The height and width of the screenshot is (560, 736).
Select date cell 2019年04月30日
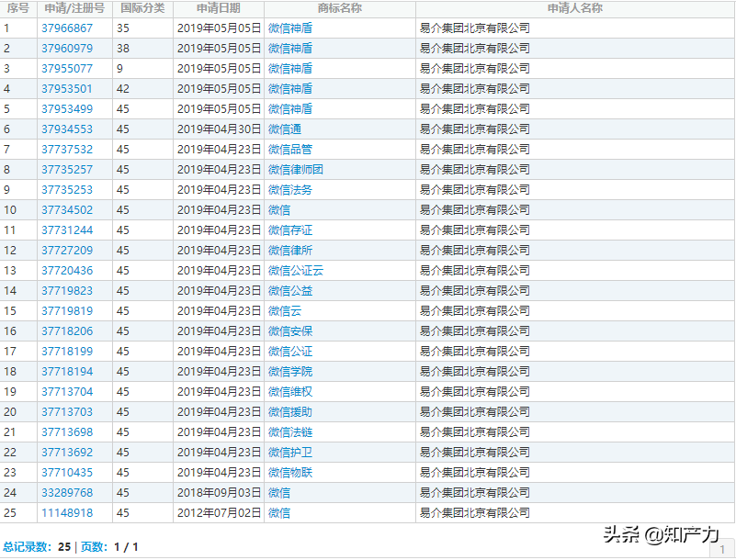219,129
